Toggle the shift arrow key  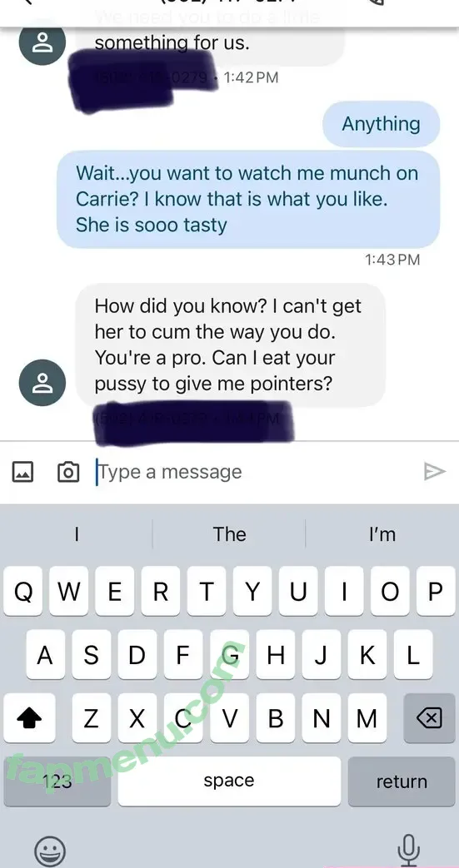(x=29, y=718)
